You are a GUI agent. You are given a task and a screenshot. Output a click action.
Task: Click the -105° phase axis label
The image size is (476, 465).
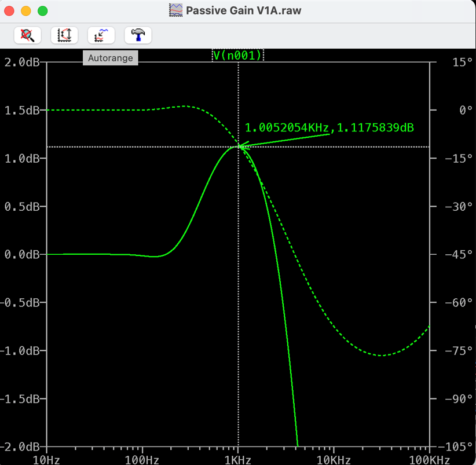[455, 447]
